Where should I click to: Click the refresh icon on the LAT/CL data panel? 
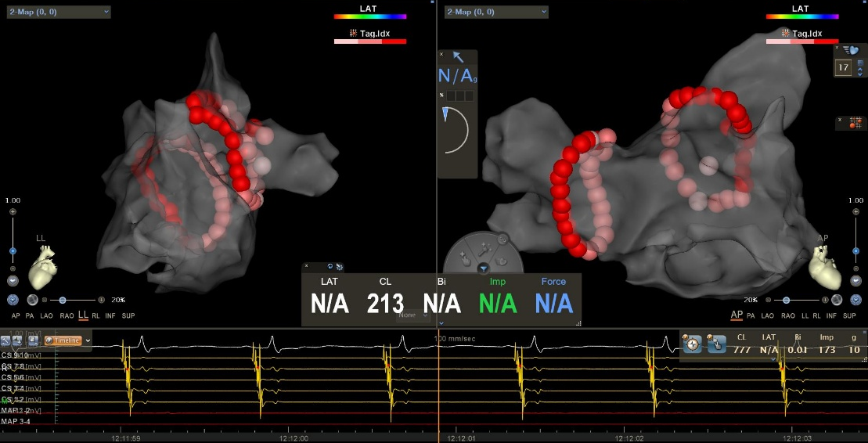[x=330, y=266]
